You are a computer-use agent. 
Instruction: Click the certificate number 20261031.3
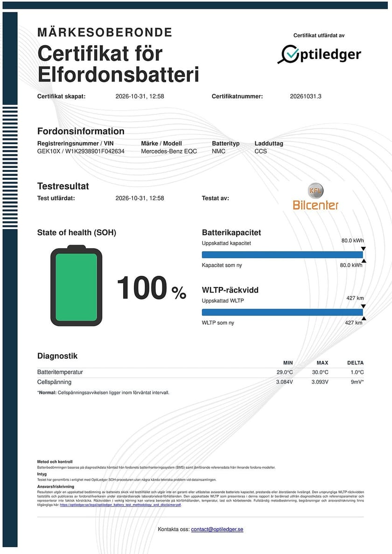click(x=306, y=96)
